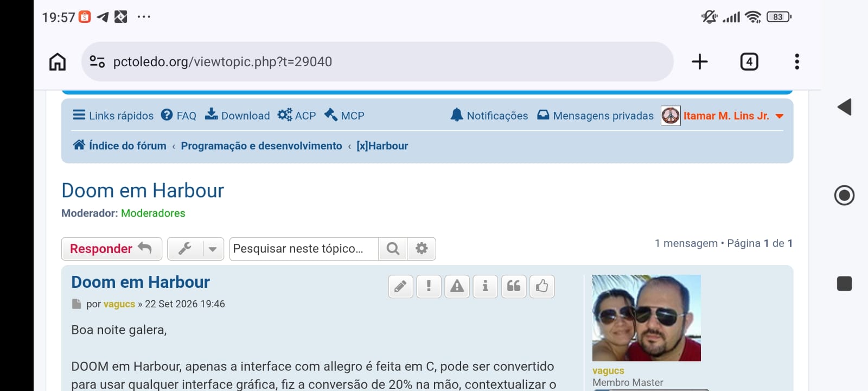Open the tab switcher showing 4 tabs
This screenshot has width=868, height=391.
tap(749, 61)
